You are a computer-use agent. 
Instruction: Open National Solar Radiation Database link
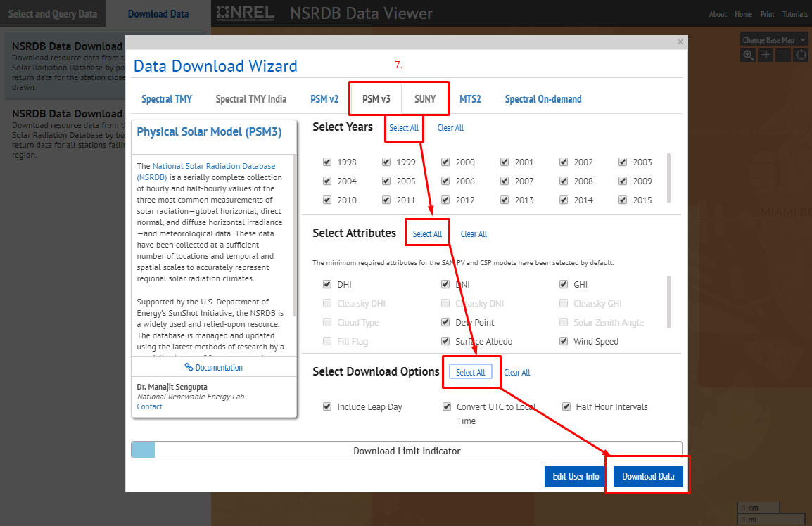(206, 172)
